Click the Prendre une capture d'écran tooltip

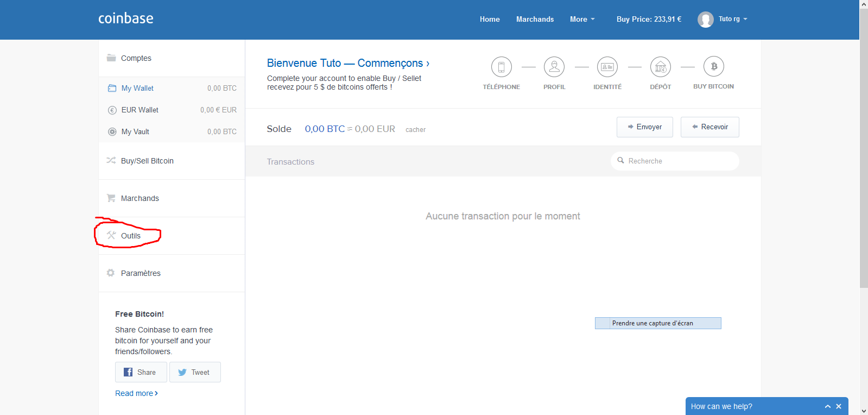[658, 323]
